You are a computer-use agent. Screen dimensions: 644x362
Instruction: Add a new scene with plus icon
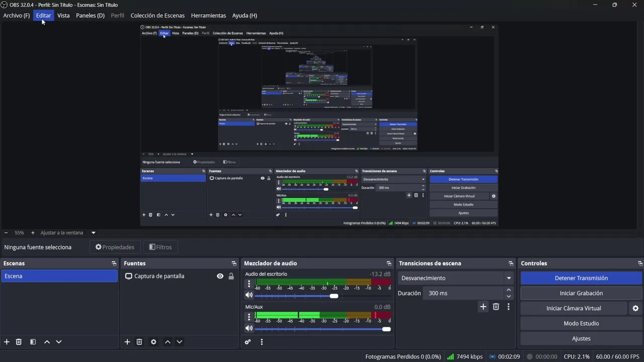coord(7,342)
